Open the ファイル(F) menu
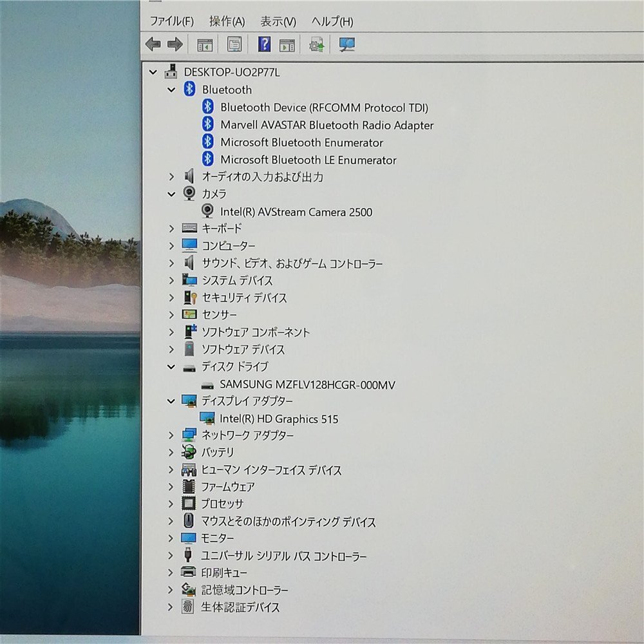Screen dimensions: 644x644 tap(172, 21)
